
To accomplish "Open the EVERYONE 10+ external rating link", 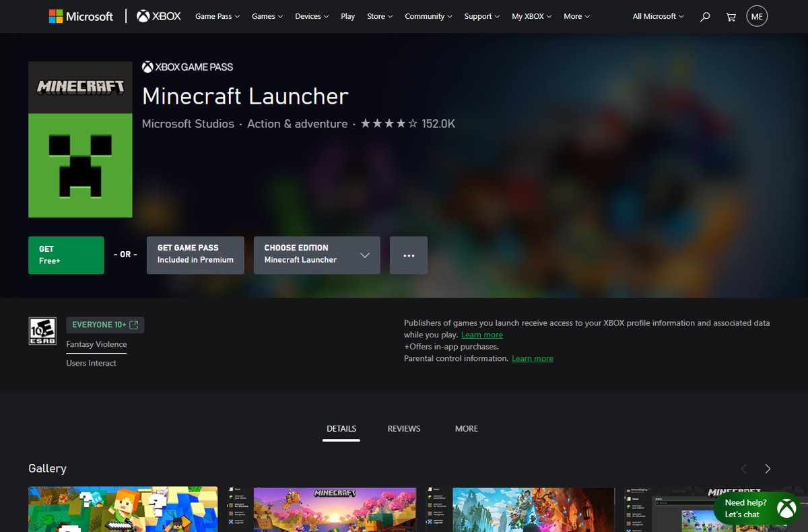I will (105, 325).
